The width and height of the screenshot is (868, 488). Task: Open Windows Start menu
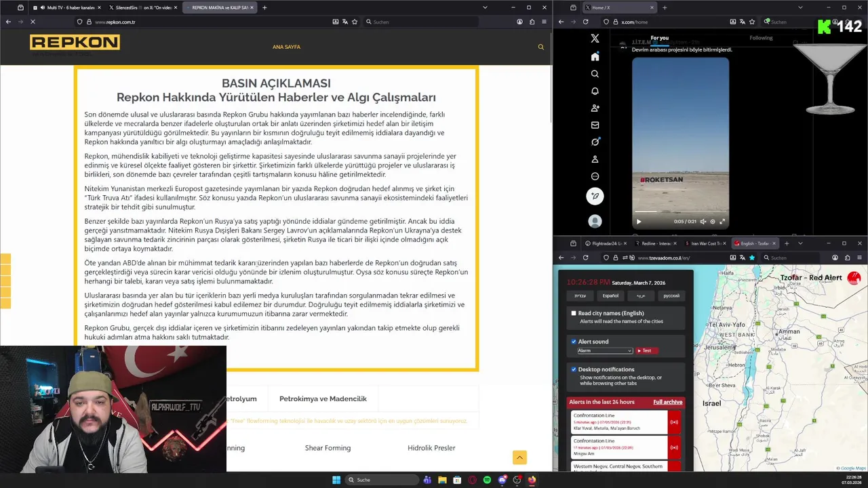click(x=336, y=480)
